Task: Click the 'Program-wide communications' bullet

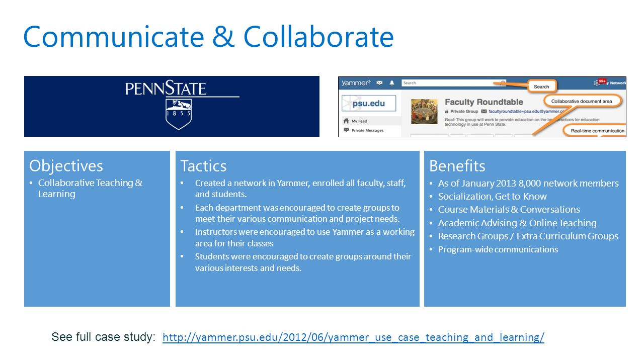Action: [498, 249]
